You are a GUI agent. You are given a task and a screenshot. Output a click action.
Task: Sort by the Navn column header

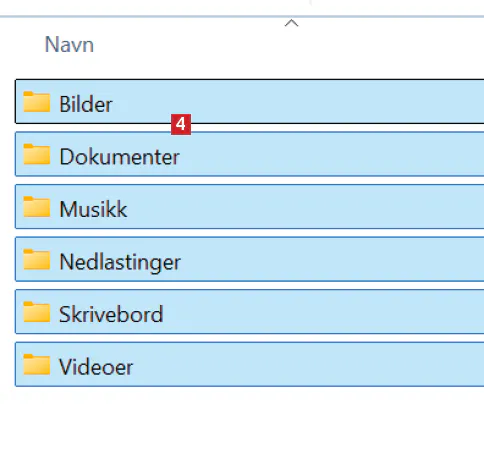point(69,45)
